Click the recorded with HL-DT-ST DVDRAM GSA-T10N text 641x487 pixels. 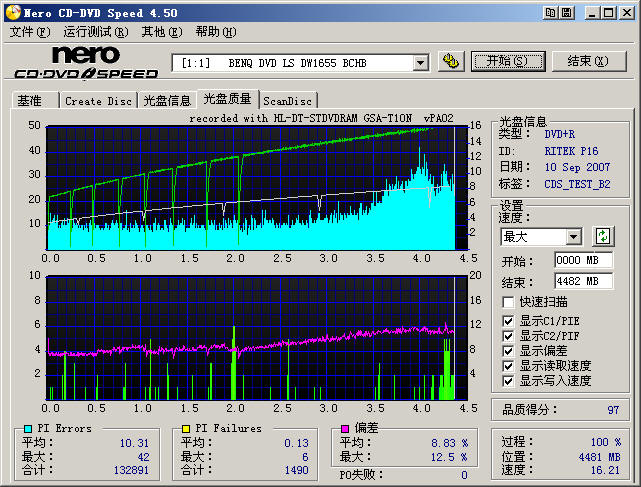(x=321, y=119)
